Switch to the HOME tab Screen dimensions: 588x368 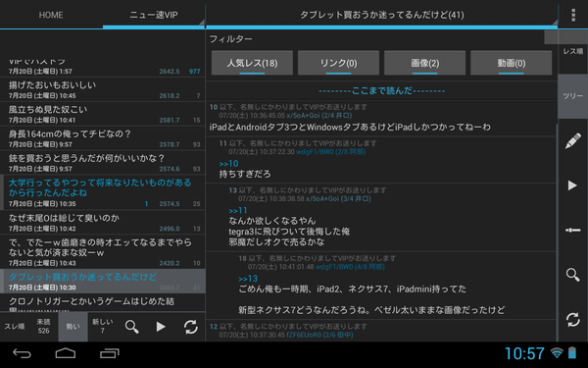(51, 15)
